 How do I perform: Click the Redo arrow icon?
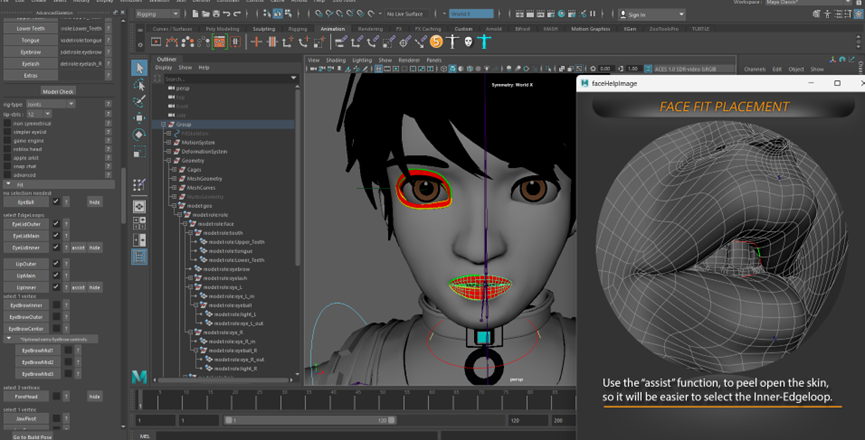click(237, 14)
